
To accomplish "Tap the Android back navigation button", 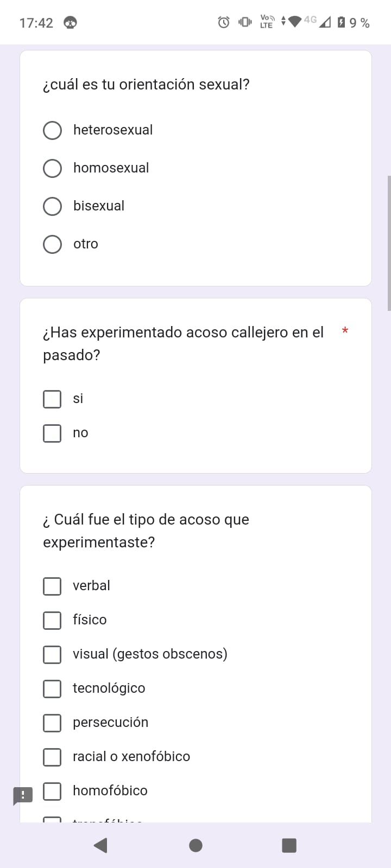I will coord(100,845).
